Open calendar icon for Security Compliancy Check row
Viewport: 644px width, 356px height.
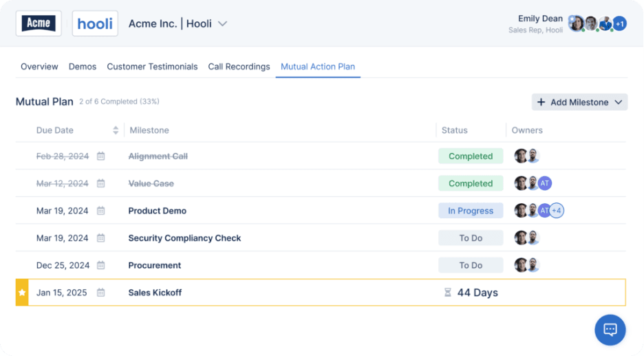pos(100,238)
